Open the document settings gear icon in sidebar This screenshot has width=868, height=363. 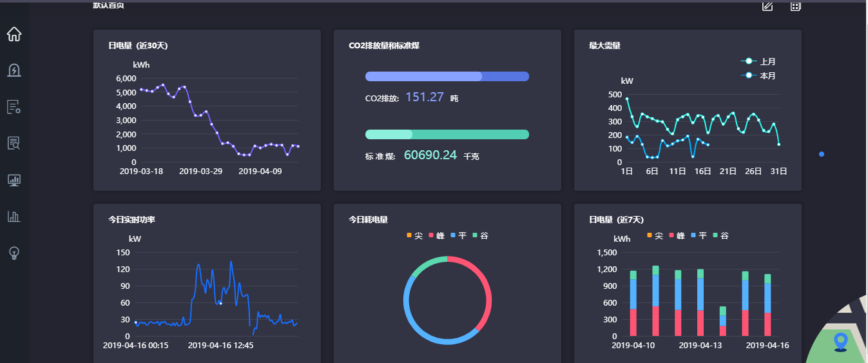pyautogui.click(x=14, y=107)
